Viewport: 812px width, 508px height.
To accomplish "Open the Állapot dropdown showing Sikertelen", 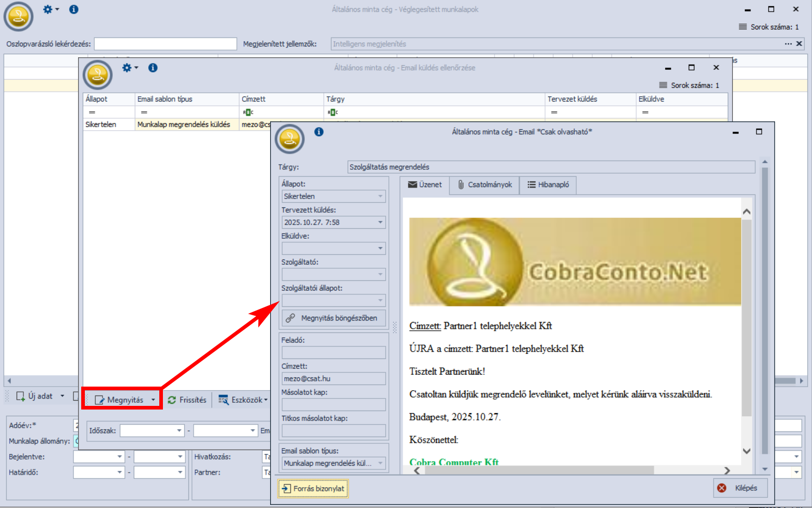I will pos(380,196).
